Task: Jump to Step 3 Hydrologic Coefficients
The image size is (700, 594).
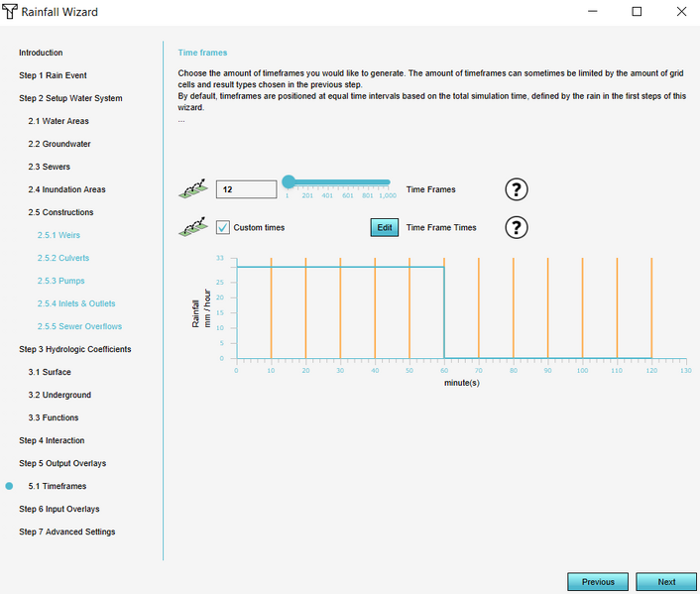Action: [74, 349]
